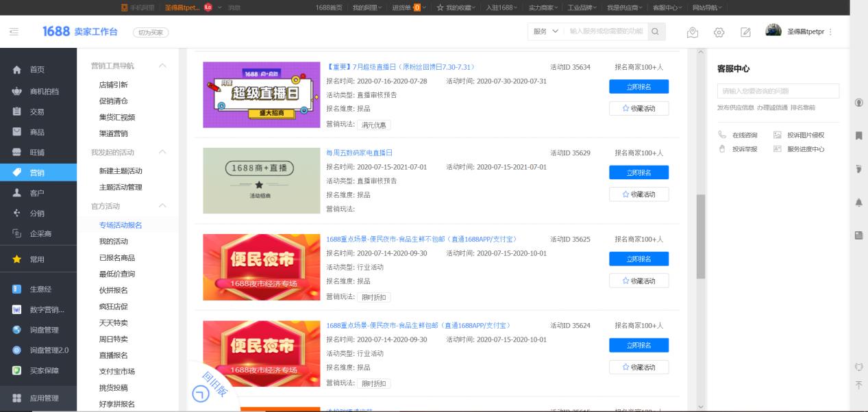868x412 pixels.
Task: Click 立即报名 for the 超级直播日 activity
Action: pos(638,86)
